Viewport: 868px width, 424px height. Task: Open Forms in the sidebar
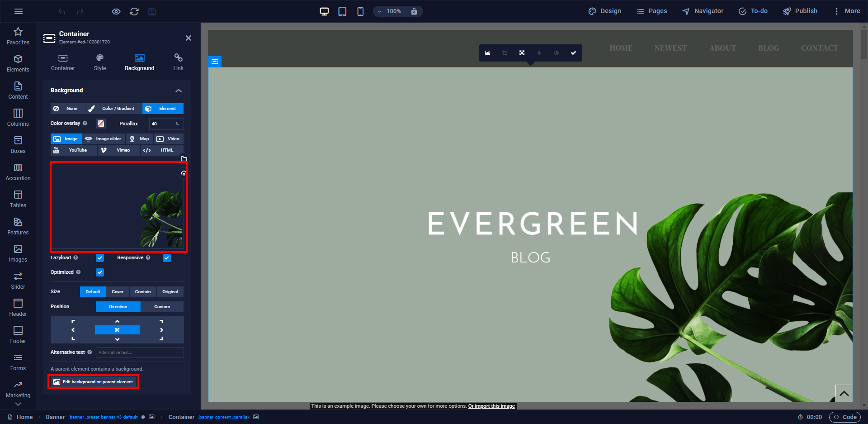[18, 362]
